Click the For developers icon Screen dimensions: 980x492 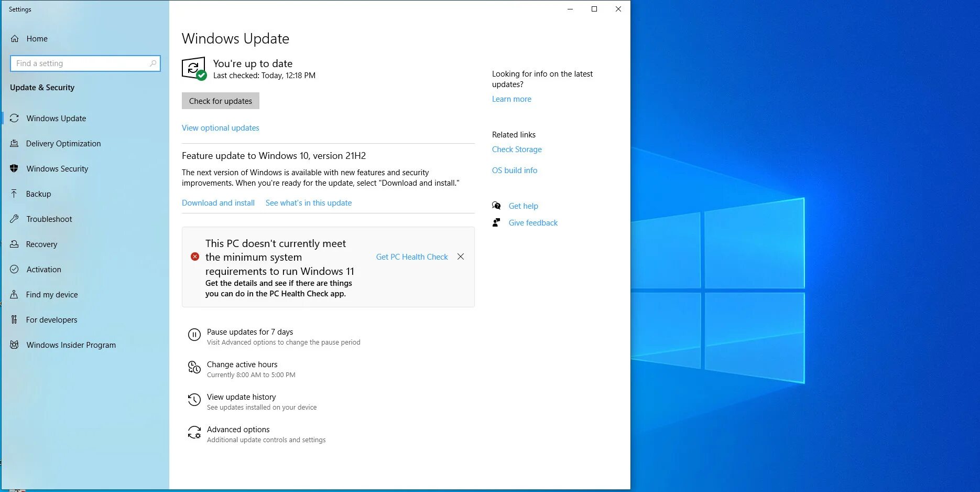point(14,320)
